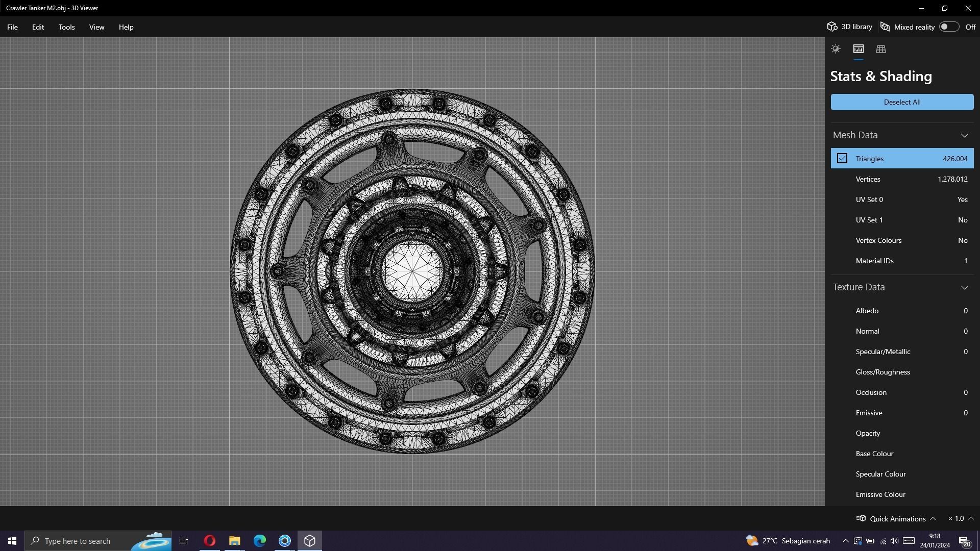Viewport: 980px width, 551px height.
Task: Click the taskbar clock showing 9:18
Action: 935,541
